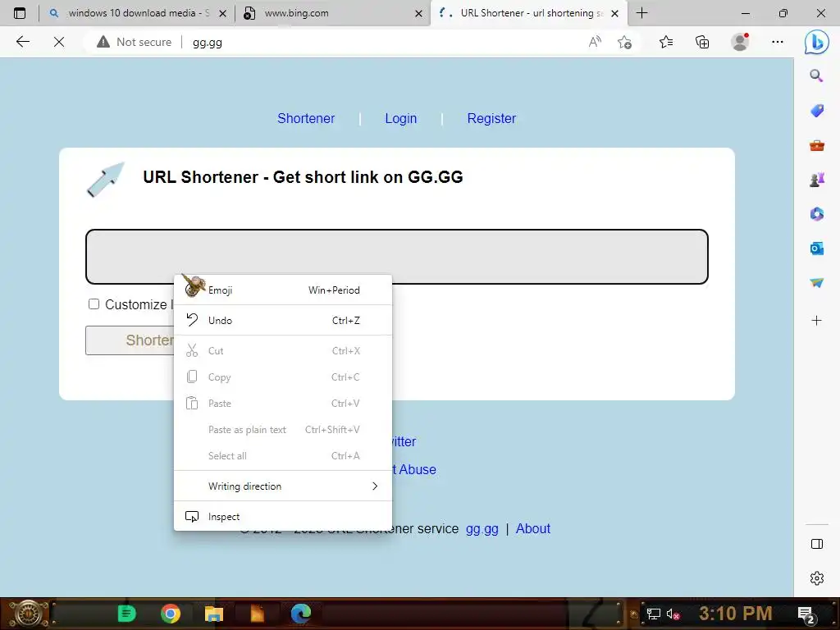Open the sidebar Drop paper-plane icon
Viewport: 840px width, 630px height.
pos(816,282)
